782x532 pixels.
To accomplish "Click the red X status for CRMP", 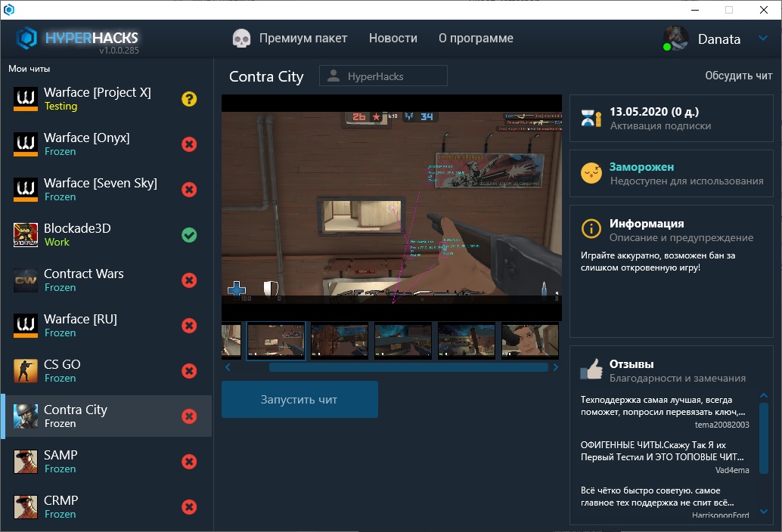I will click(189, 507).
